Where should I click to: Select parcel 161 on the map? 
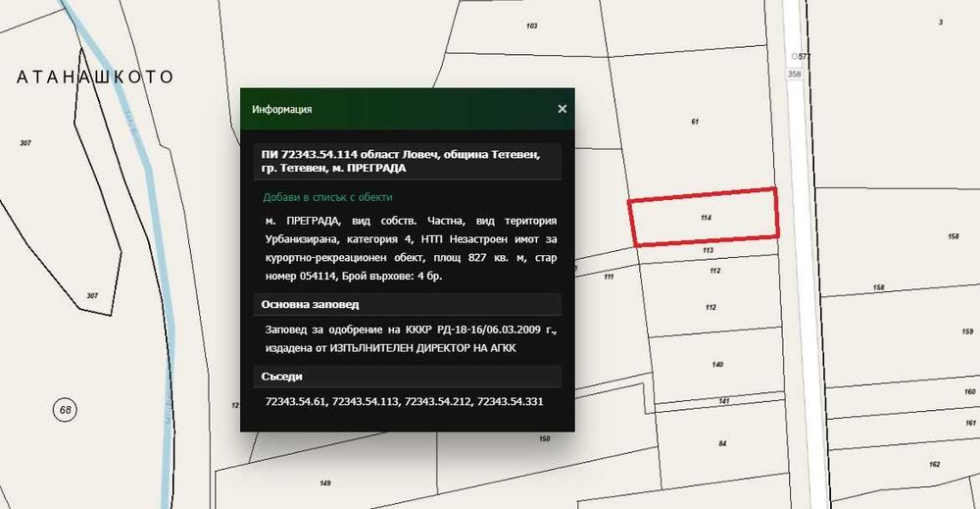970,424
